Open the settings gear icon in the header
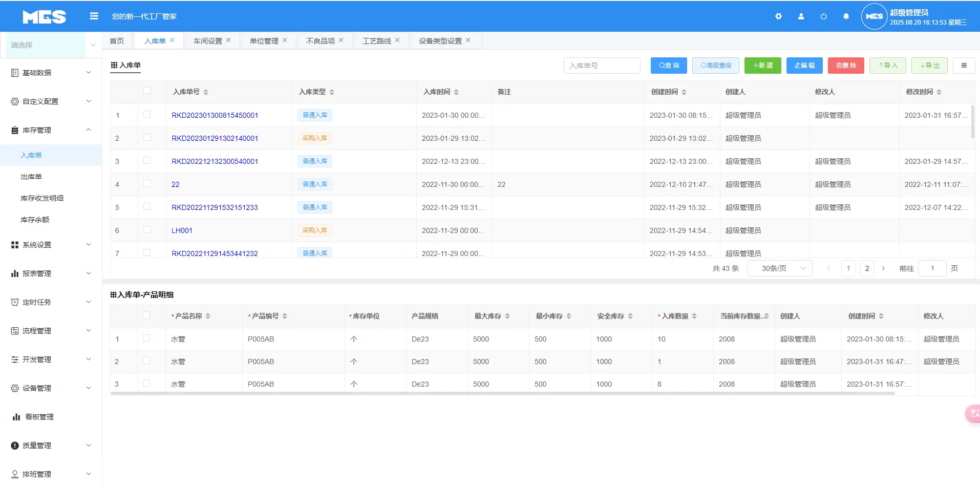 [x=778, y=16]
